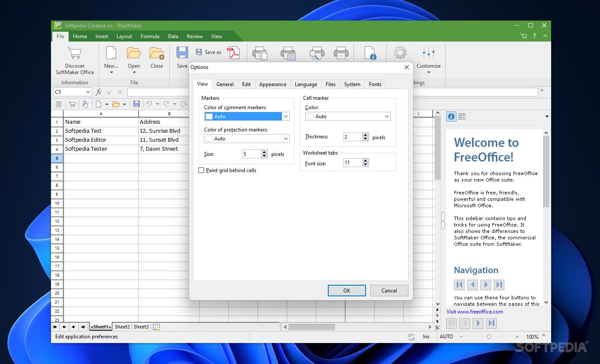Click Save as in the ribbon
This screenshot has width=600, height=364.
coord(208,52)
